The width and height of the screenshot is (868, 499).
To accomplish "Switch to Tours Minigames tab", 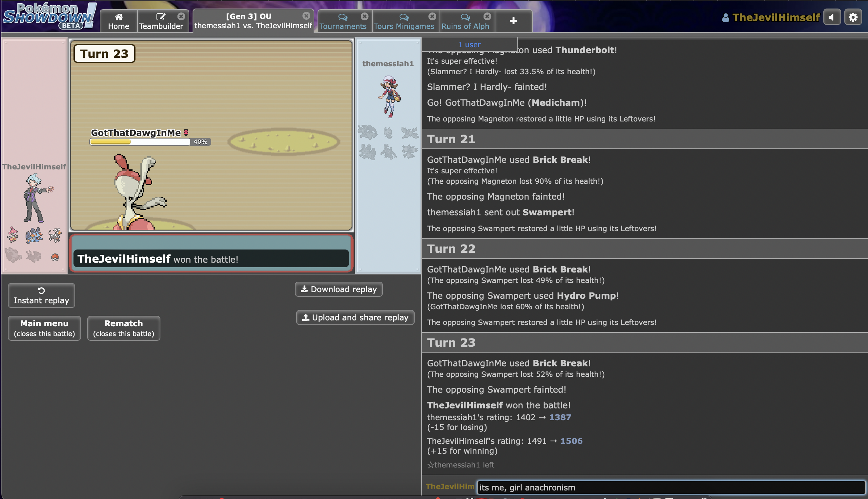I will click(x=403, y=22).
